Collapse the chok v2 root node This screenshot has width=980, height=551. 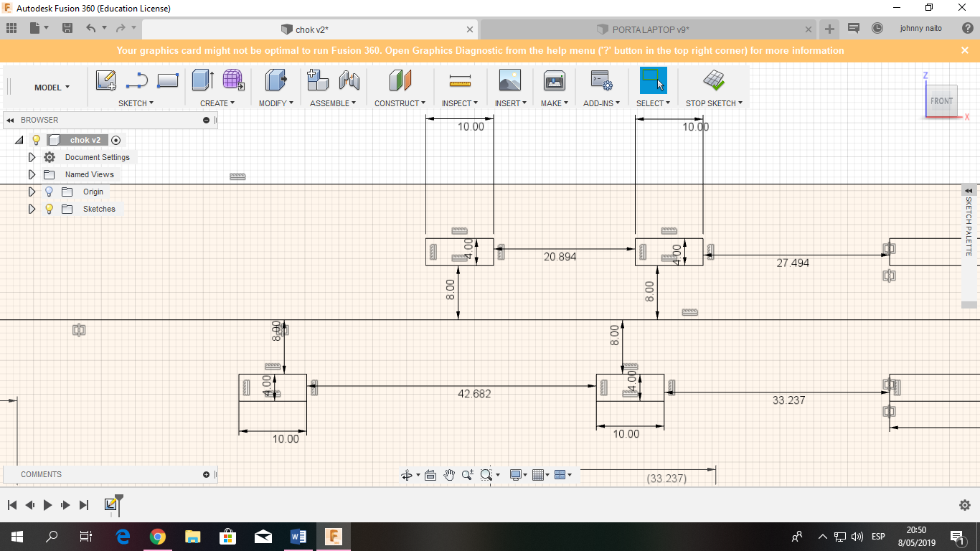point(19,140)
